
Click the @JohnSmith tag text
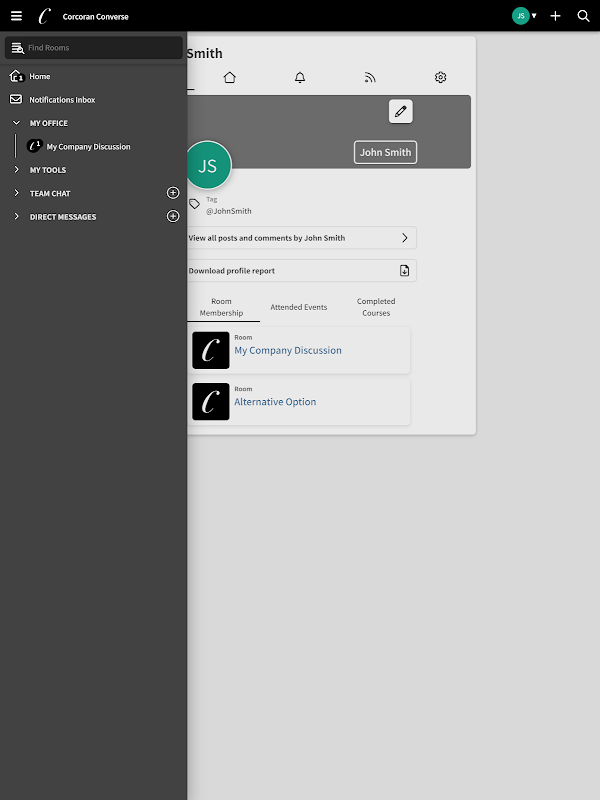click(229, 211)
